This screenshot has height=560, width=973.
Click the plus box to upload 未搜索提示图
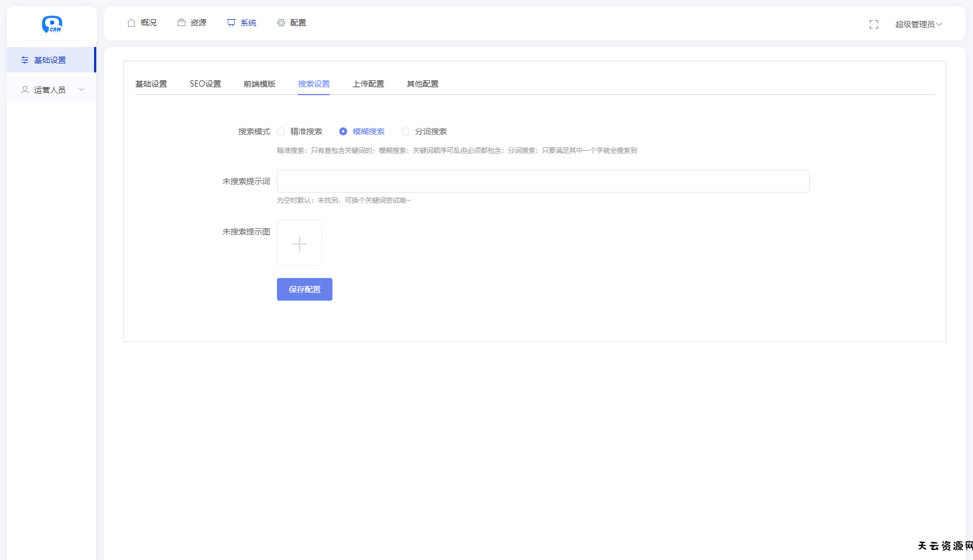[x=300, y=243]
